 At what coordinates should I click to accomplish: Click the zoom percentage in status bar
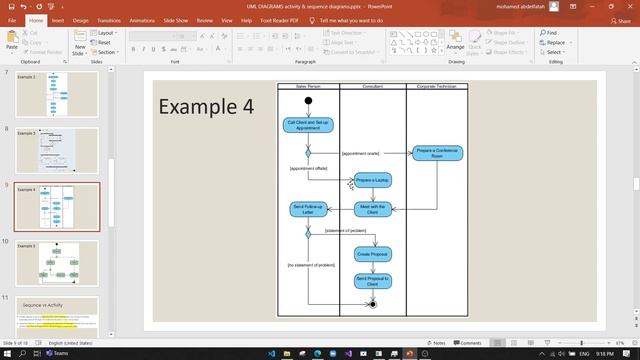(620, 343)
